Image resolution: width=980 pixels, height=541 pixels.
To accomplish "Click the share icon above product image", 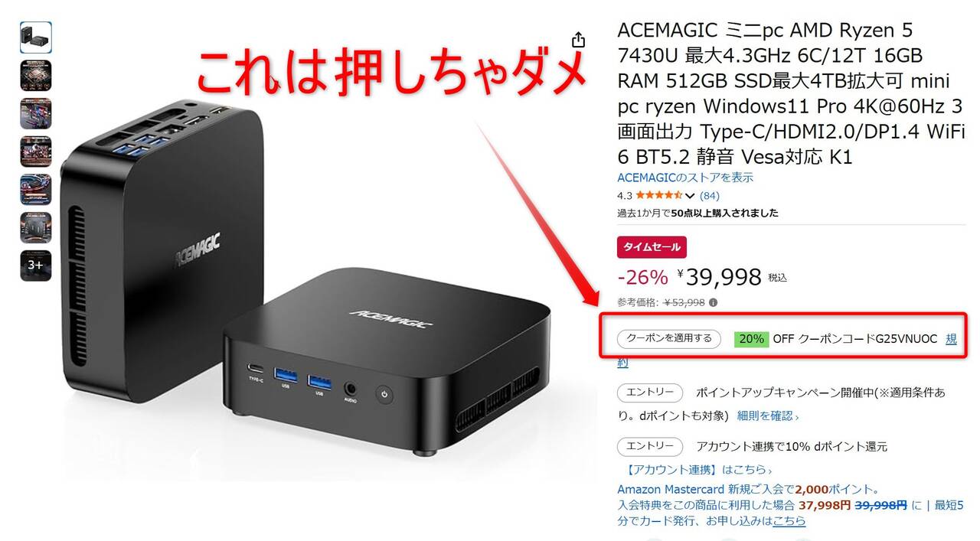I will (x=579, y=40).
